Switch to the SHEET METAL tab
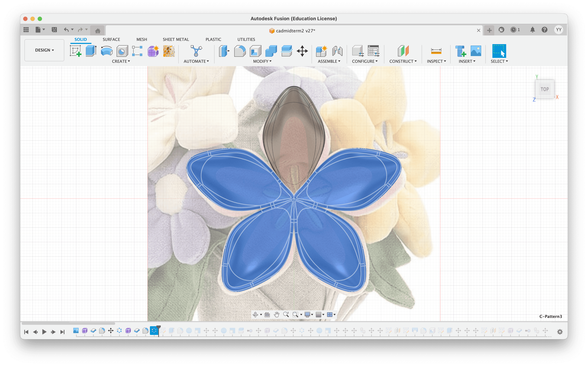The image size is (588, 366). (176, 39)
